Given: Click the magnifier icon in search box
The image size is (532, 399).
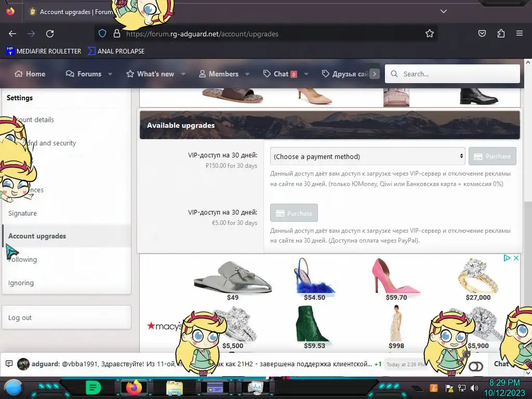Looking at the screenshot, I should click(394, 74).
